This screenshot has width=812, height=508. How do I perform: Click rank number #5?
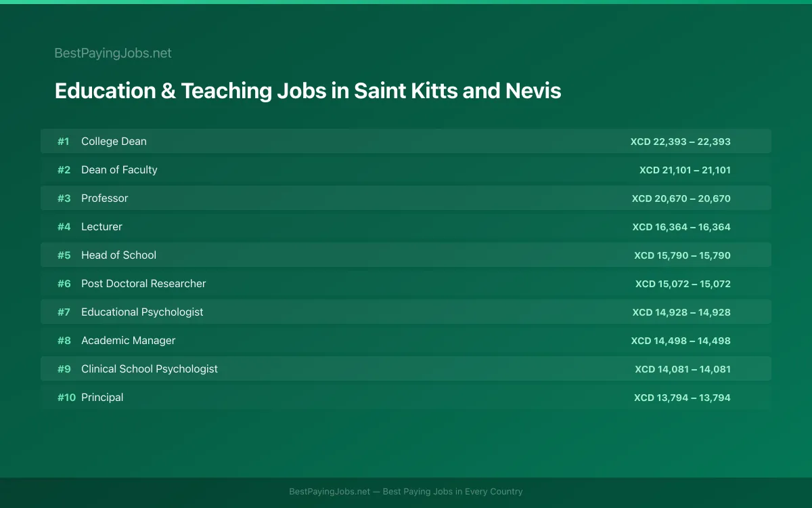tap(64, 255)
